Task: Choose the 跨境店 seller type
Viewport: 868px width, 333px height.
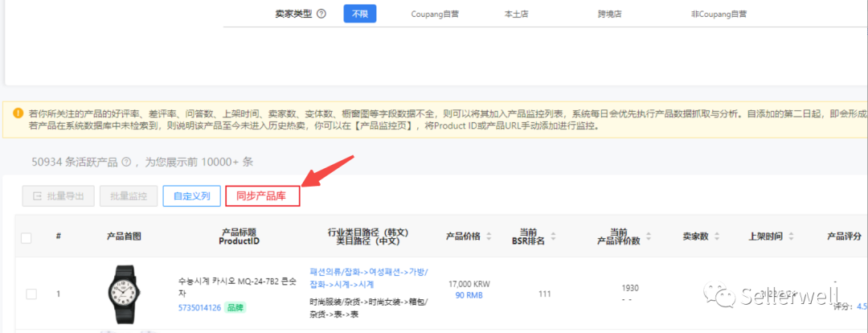Action: coord(609,14)
